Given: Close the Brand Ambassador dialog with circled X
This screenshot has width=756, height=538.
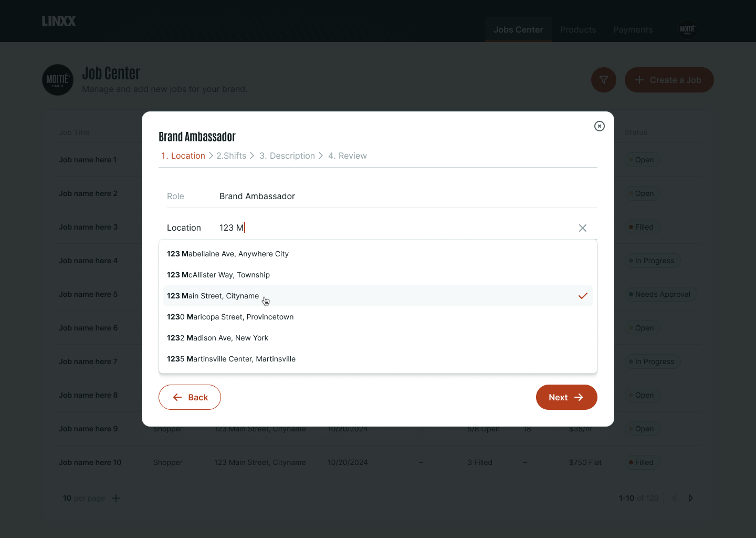Looking at the screenshot, I should click(599, 126).
